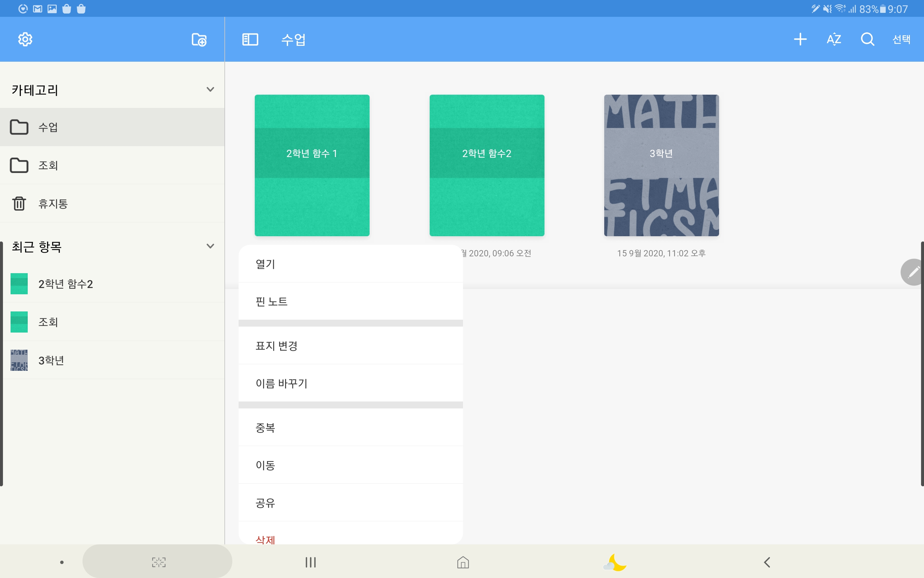The image size is (924, 578).
Task: Collapse the 카테고리 section chevron
Action: pyautogui.click(x=210, y=89)
